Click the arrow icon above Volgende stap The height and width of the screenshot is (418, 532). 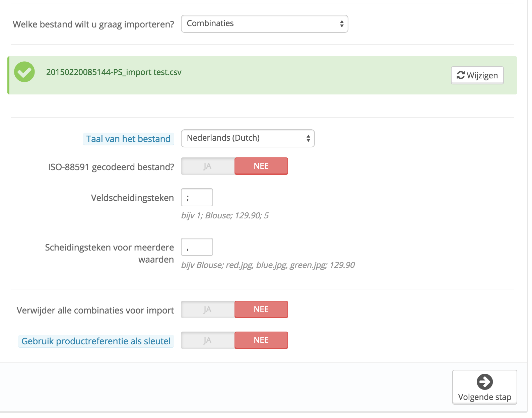click(x=484, y=382)
